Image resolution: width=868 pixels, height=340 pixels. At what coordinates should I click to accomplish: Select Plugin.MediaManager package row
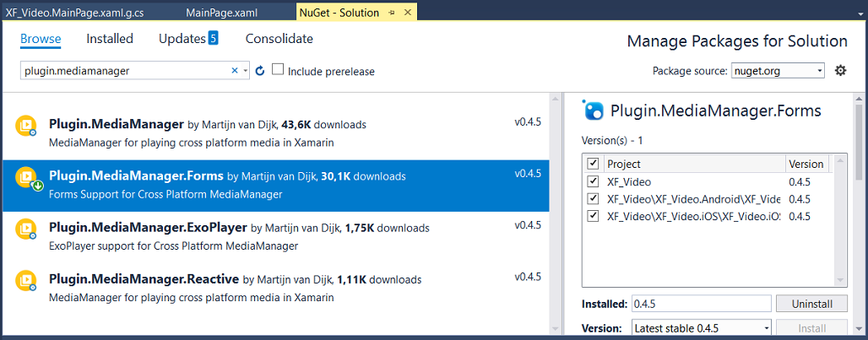click(275, 133)
